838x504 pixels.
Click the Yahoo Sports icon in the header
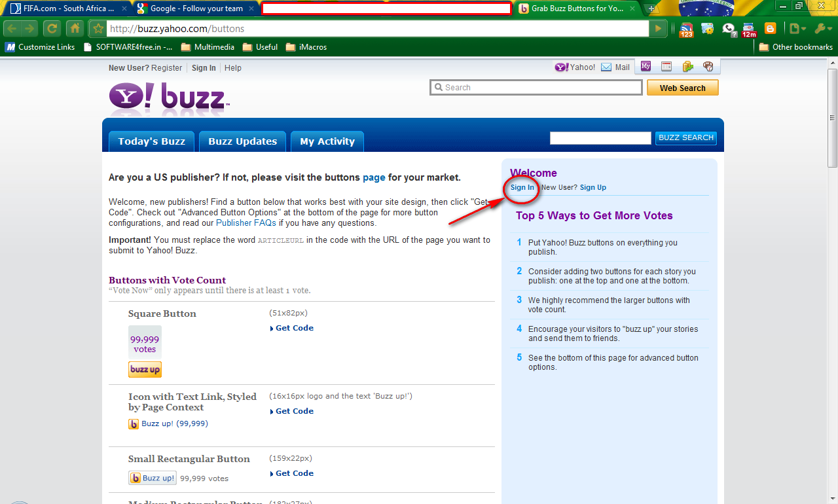[708, 65]
